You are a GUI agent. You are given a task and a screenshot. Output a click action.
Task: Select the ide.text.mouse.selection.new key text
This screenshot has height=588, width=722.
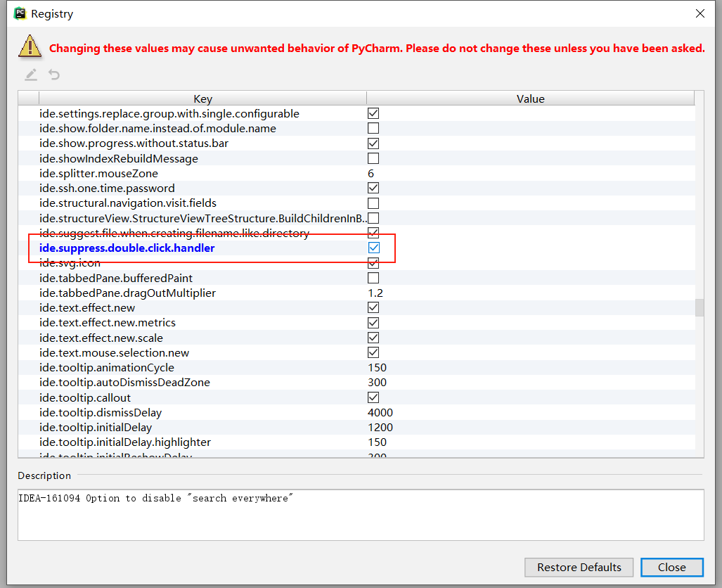pos(114,352)
